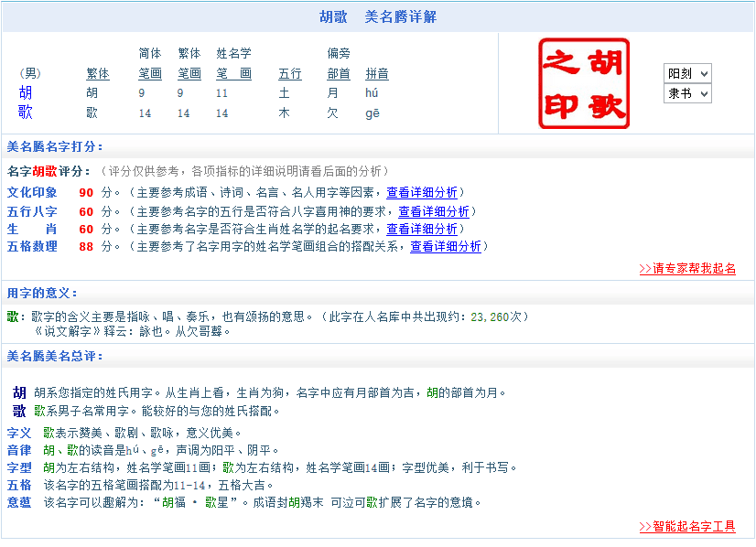The image size is (756, 547).
Task: Click the 笔画 header under 繁体
Action: pos(189,74)
